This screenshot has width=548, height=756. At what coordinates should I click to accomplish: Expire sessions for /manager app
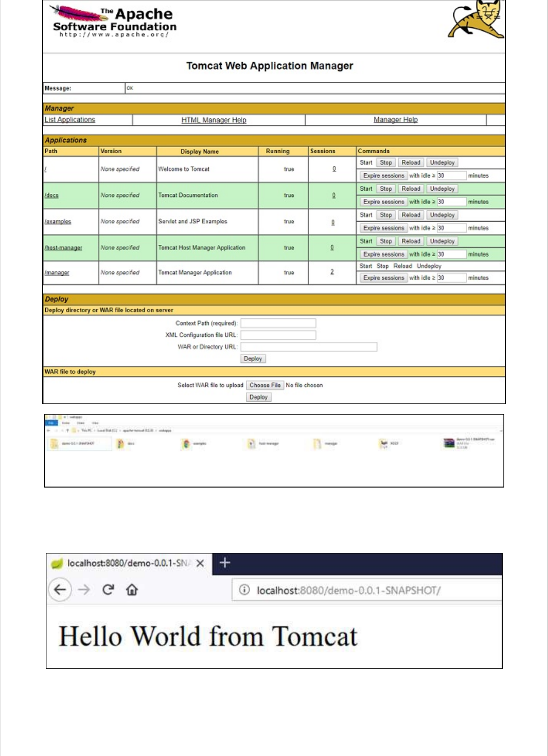point(384,278)
